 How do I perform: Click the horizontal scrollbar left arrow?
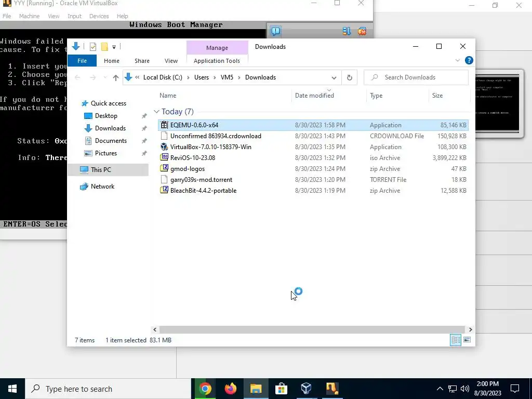[x=155, y=329]
